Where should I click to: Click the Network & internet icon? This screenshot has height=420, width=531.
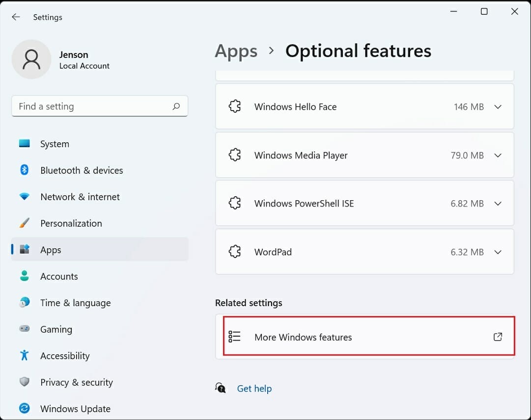24,197
